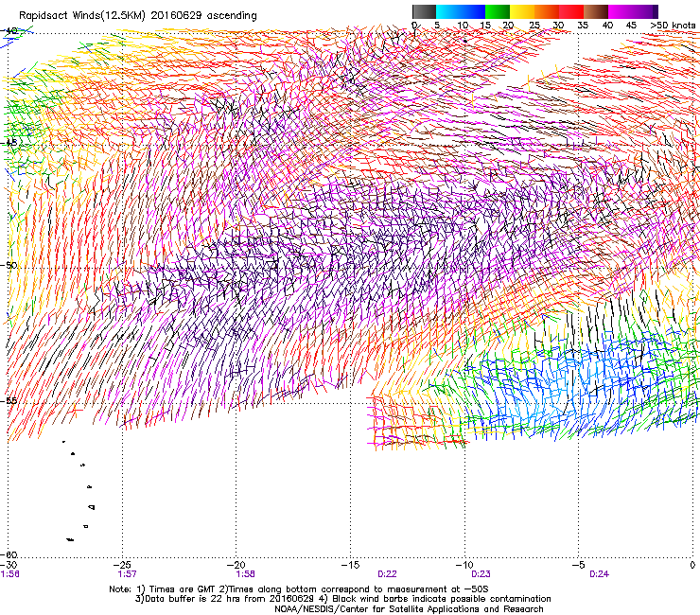
Task: Click the brown 35-40 knots legend swatch
Action: [596, 11]
